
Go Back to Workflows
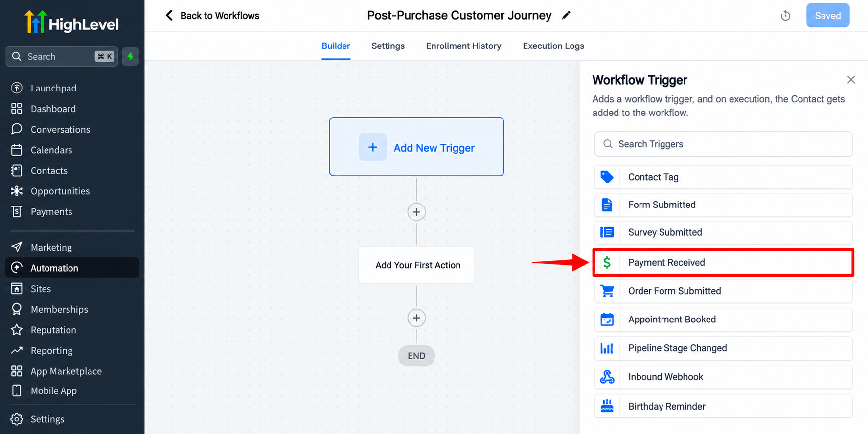(212, 16)
